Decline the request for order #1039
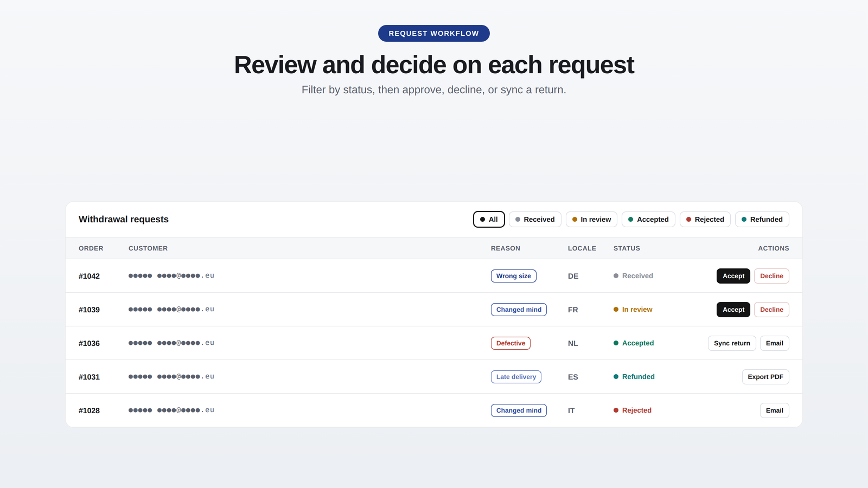Image resolution: width=868 pixels, height=488 pixels. pos(771,310)
